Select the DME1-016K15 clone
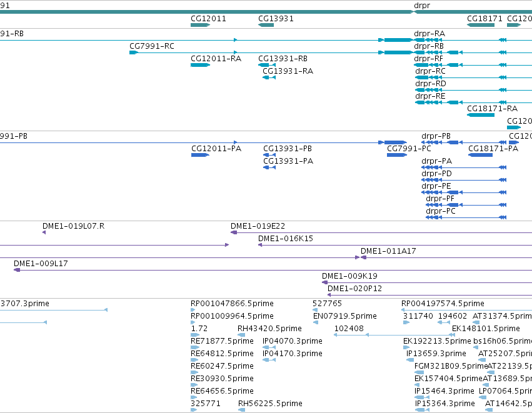The width and height of the screenshot is (532, 413). [395, 245]
